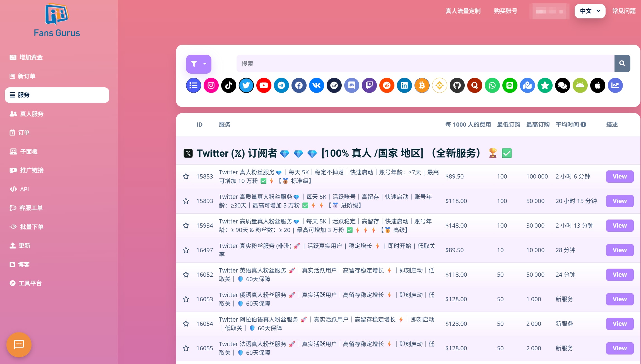Click View for service 15853

pyautogui.click(x=620, y=177)
